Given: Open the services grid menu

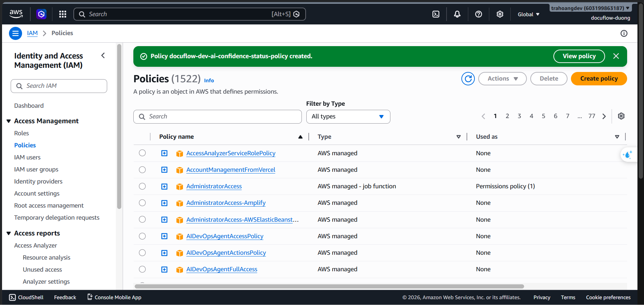Looking at the screenshot, I should click(x=63, y=14).
